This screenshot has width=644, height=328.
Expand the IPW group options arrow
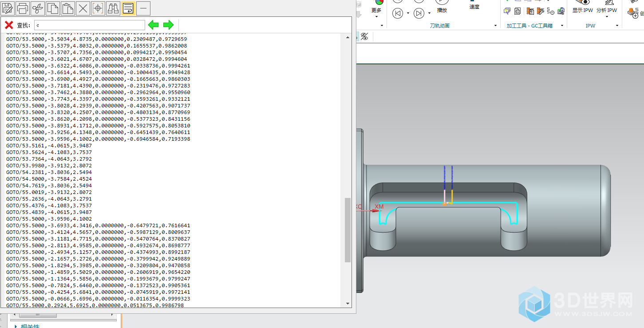[x=617, y=26]
